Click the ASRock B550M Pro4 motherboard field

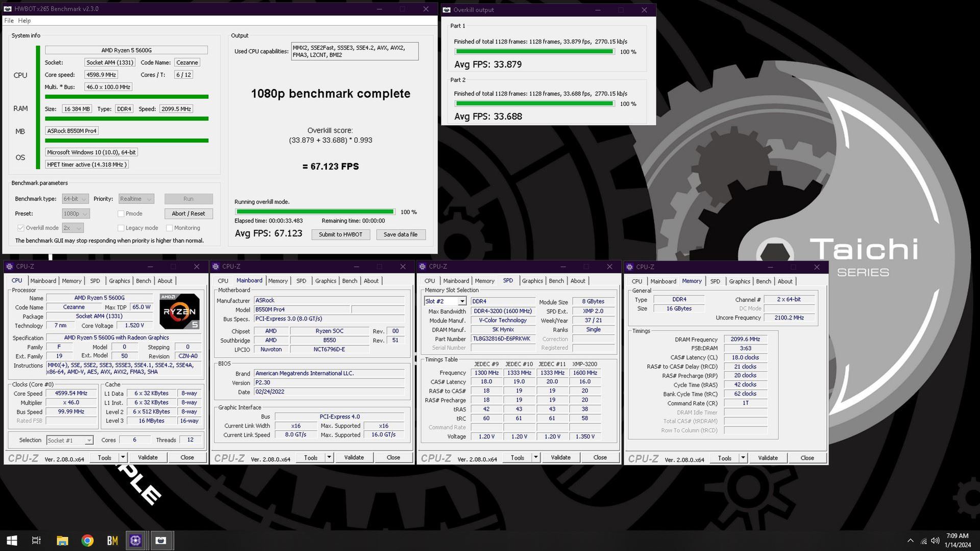72,131
